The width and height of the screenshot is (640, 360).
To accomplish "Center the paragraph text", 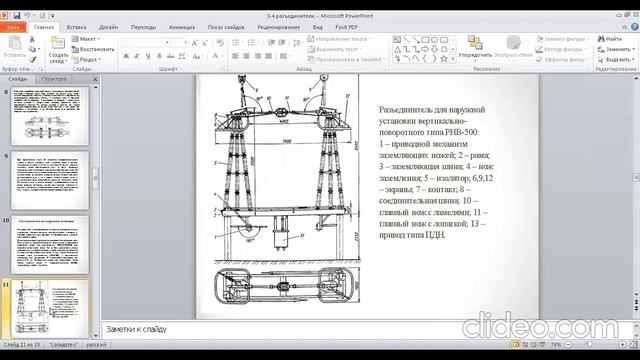I will tap(247, 56).
